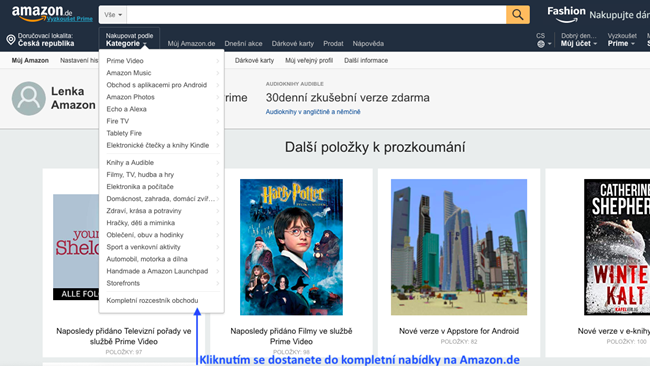Screen dimensions: 650x366
Task: Click the language globe icon under CS
Action: (541, 44)
